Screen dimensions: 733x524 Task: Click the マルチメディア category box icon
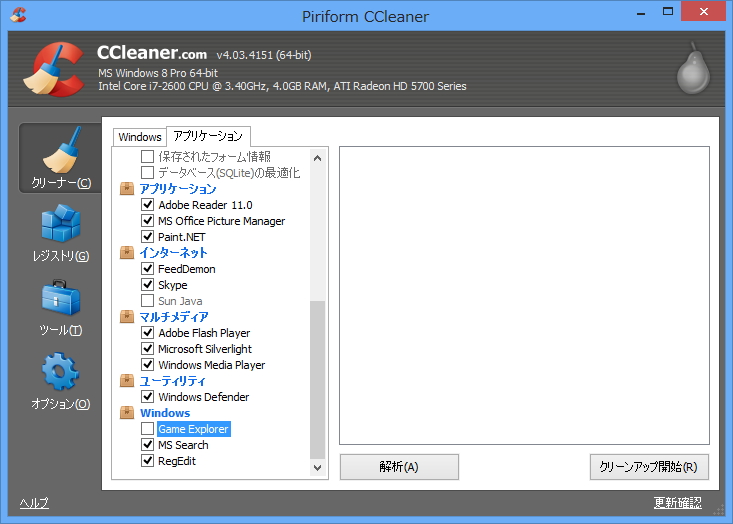tap(127, 317)
